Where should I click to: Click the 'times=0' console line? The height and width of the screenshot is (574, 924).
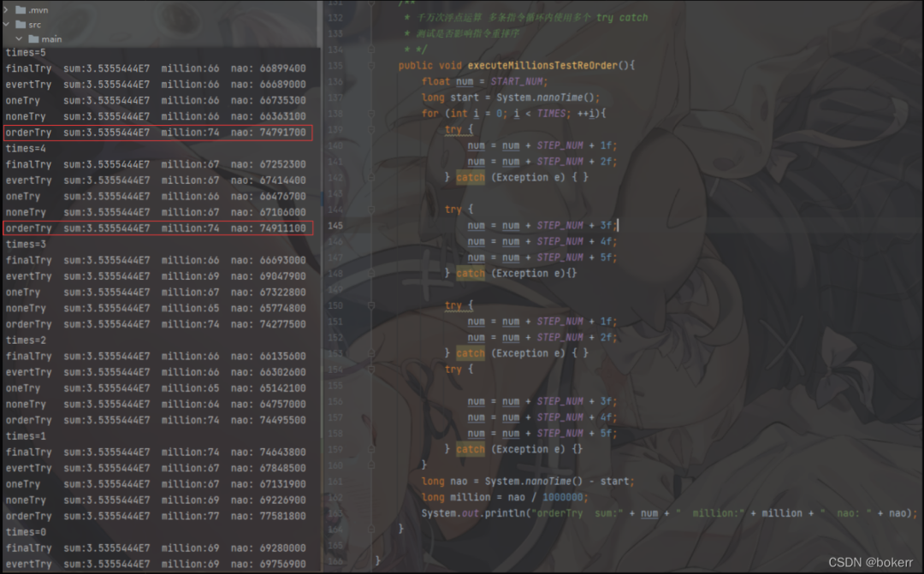[x=26, y=531]
